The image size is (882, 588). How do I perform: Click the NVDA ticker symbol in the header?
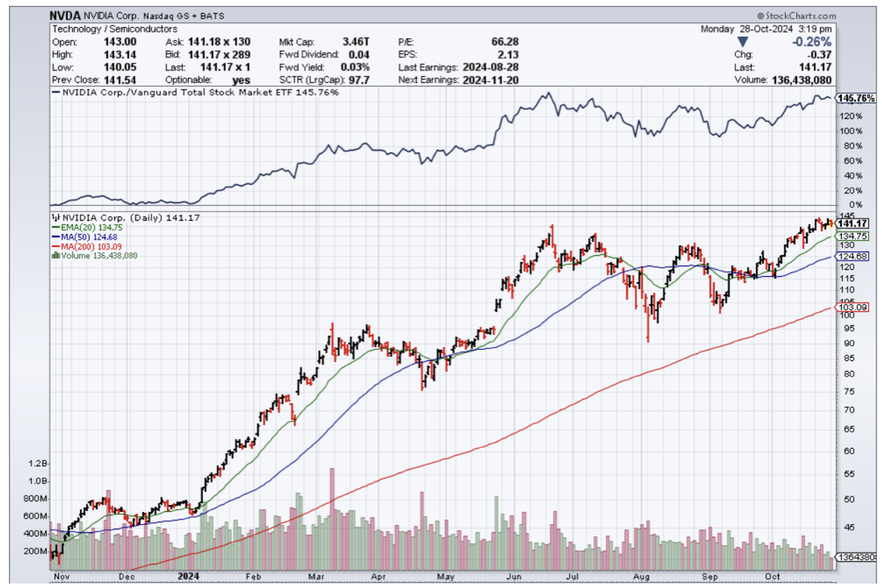[66, 15]
